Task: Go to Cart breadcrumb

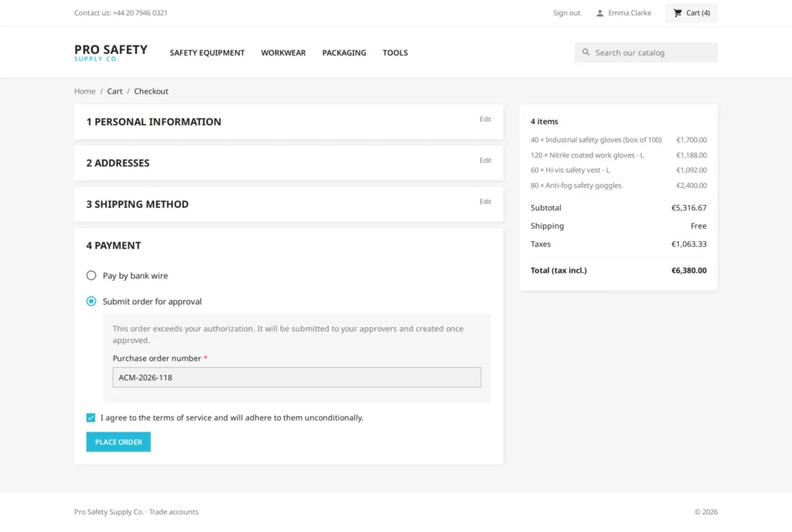Action: pyautogui.click(x=114, y=91)
